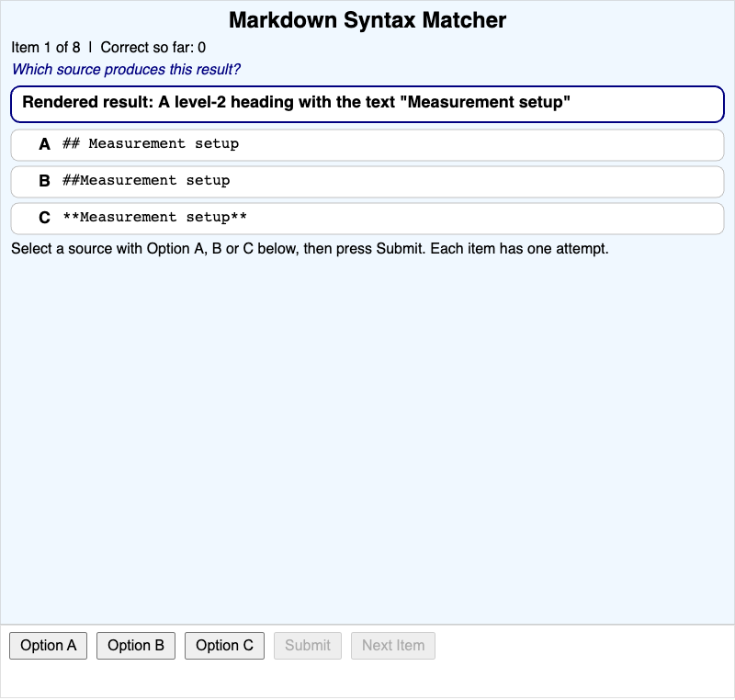Click the 'Rendered result' description box
This screenshot has width=735, height=700.
pyautogui.click(x=367, y=104)
